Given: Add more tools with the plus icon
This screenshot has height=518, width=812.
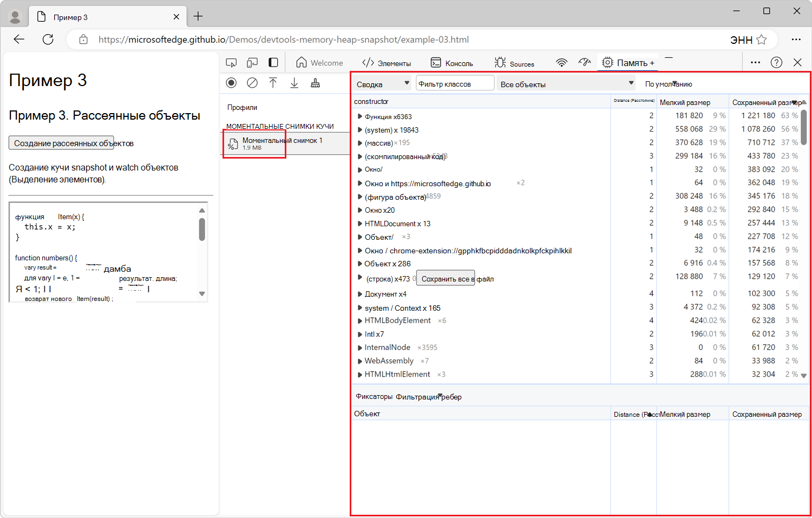Looking at the screenshot, I should point(652,63).
